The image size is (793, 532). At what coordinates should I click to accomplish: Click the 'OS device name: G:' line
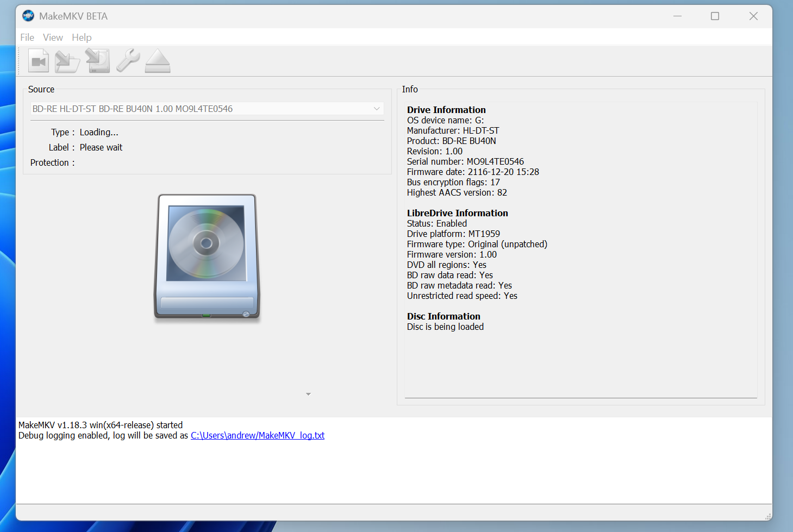tap(445, 120)
